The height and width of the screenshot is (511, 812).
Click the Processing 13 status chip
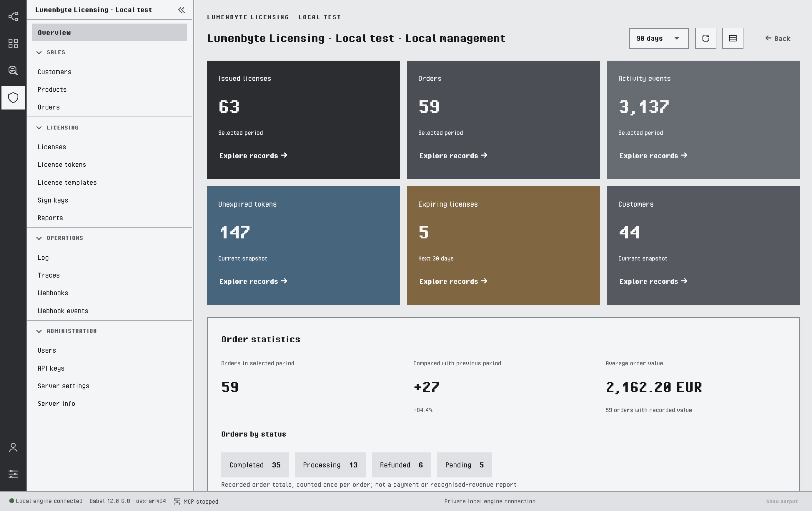tap(330, 465)
